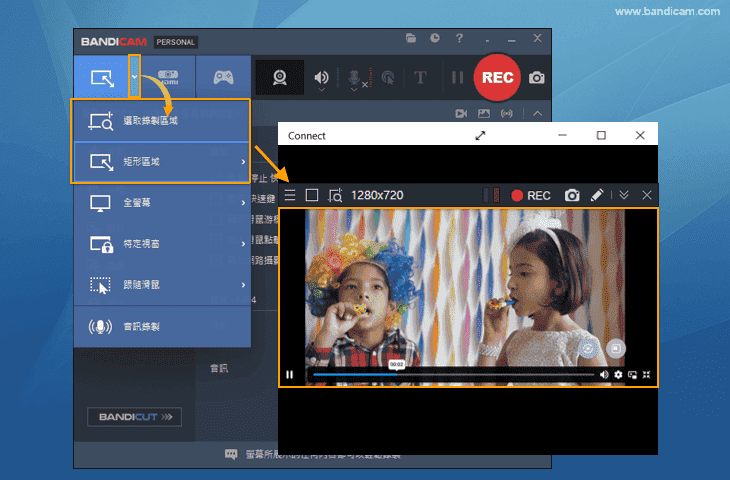Image resolution: width=730 pixels, height=480 pixels.
Task: Click small REC button on recording bar
Action: pos(531,196)
